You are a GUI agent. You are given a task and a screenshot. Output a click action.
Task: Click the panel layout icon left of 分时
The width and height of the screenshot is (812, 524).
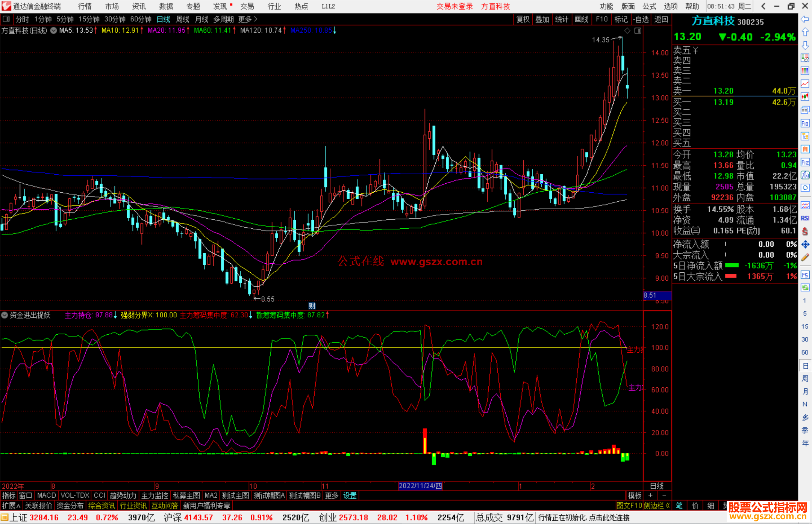(6, 19)
